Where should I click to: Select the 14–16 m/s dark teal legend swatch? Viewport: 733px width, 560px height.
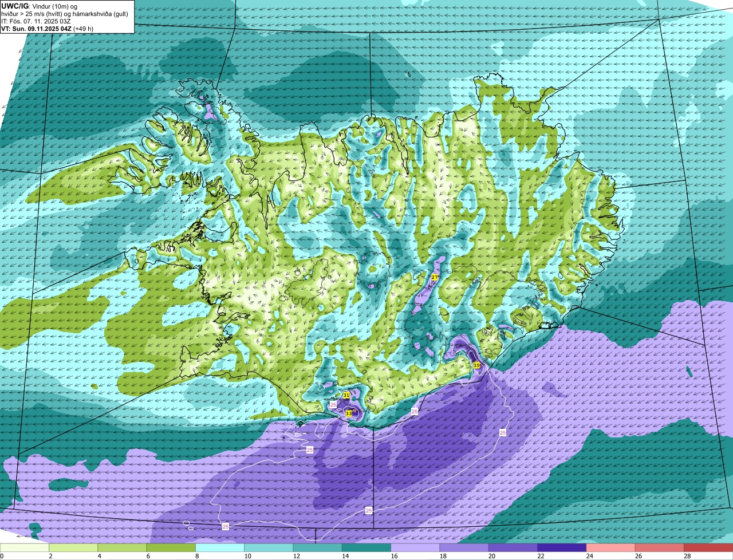tap(366, 547)
